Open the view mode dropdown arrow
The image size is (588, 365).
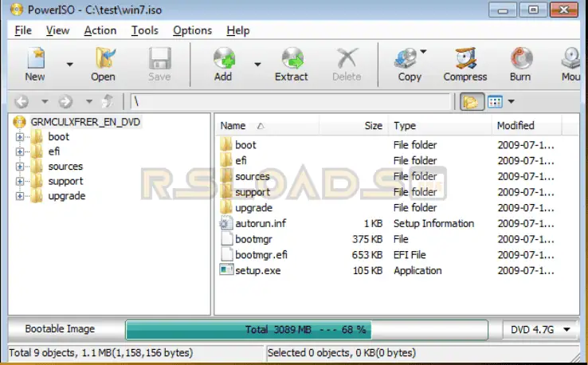point(512,101)
